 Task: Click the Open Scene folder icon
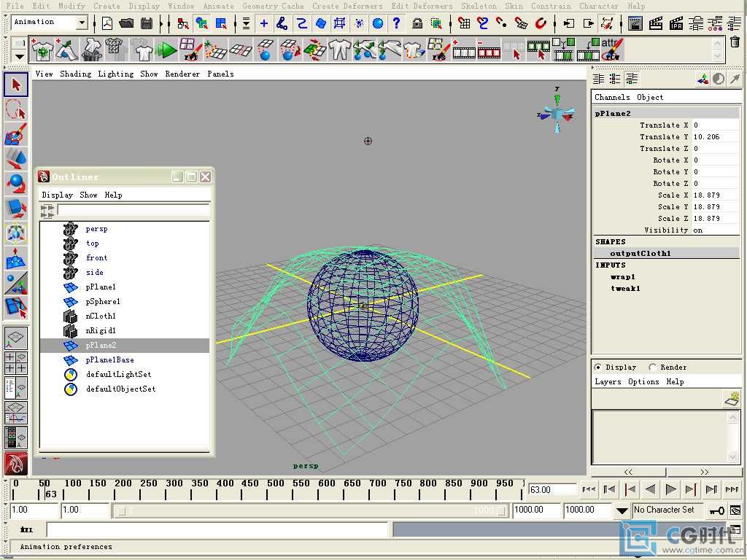(x=126, y=23)
